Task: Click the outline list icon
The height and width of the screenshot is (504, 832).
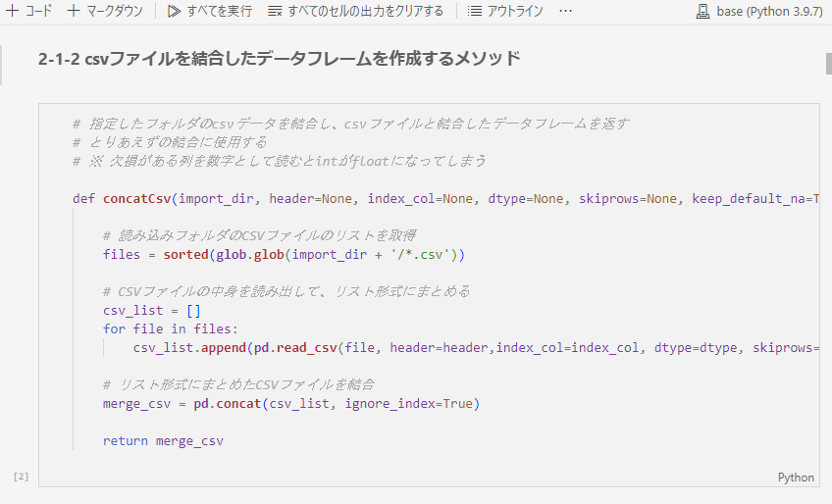Action: click(474, 11)
